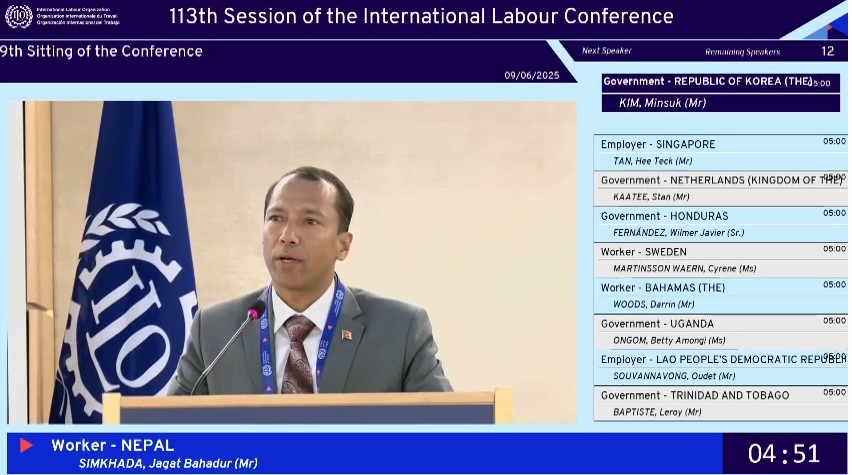Click the red play triangle beside Worker - NEPAL
Screen dimensions: 852x475
pos(26,446)
